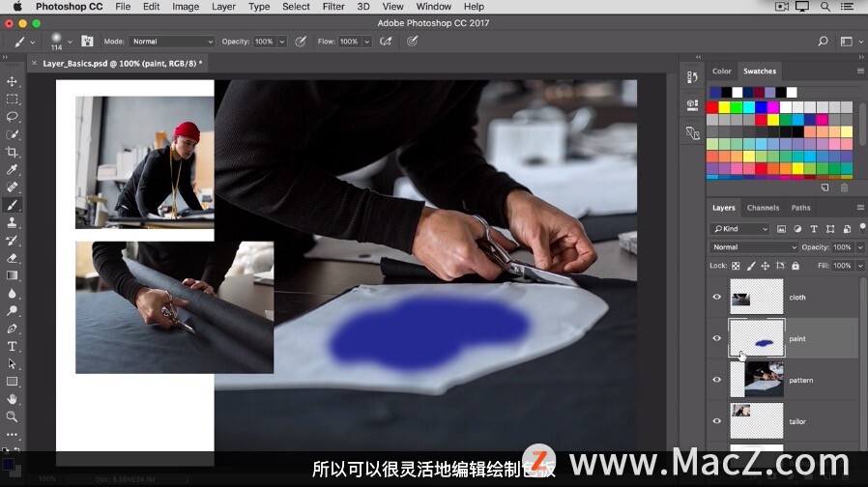Select the Clone Stamp tool
The width and height of the screenshot is (868, 487).
tap(12, 222)
